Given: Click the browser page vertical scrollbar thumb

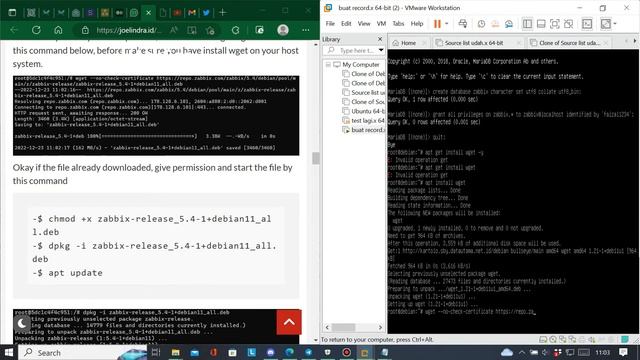Looking at the screenshot, I should pos(316,158).
